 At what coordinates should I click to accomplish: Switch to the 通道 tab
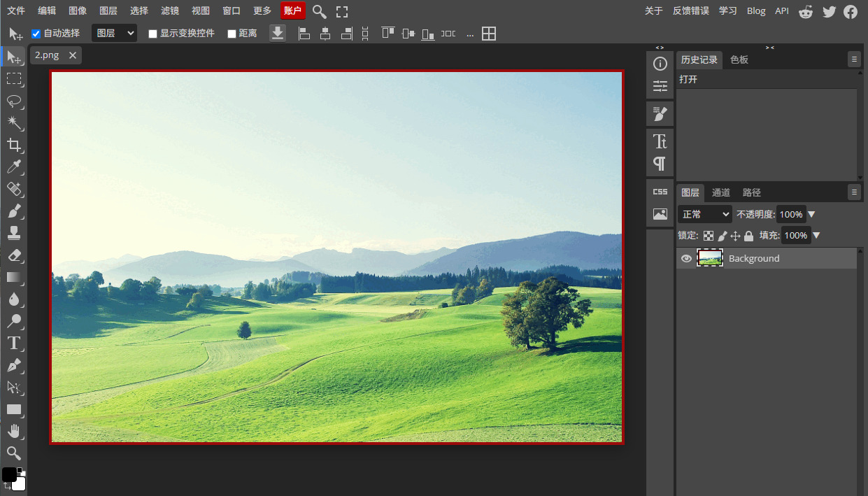[x=721, y=193]
